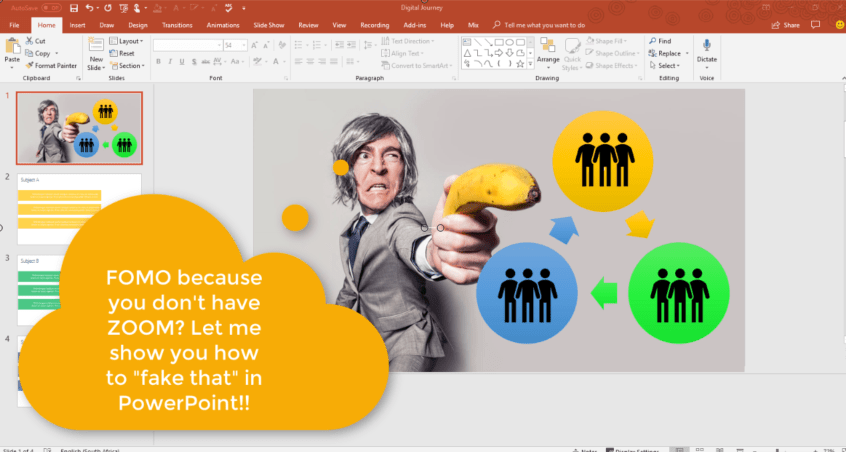Click the smiley feedback icon
Image resolution: width=846 pixels, height=452 pixels.
(x=838, y=23)
